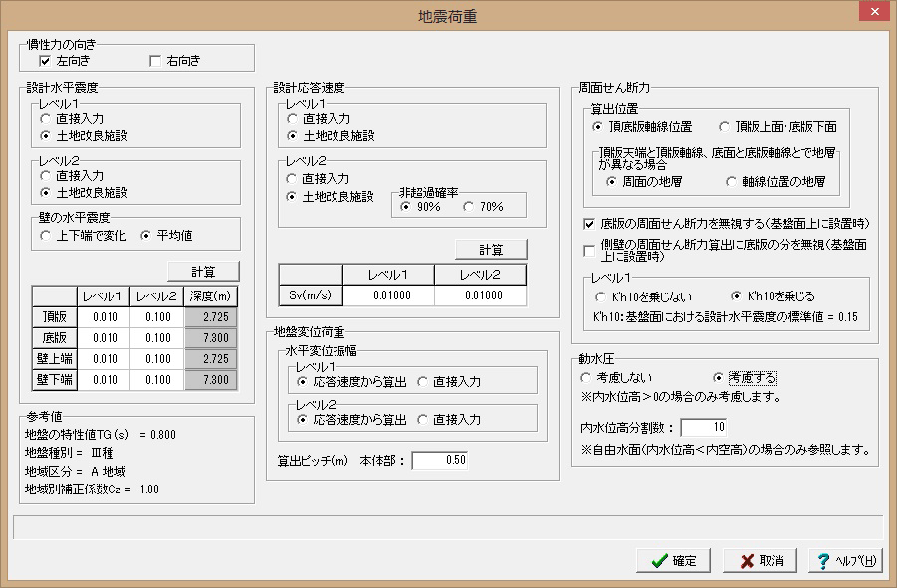Click 計算 button in 設計水平震度 section

point(204,272)
